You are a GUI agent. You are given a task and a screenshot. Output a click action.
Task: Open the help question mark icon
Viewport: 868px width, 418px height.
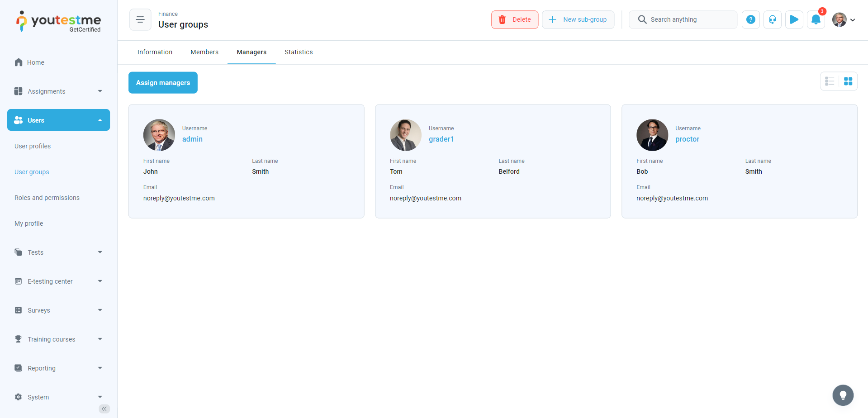[750, 19]
